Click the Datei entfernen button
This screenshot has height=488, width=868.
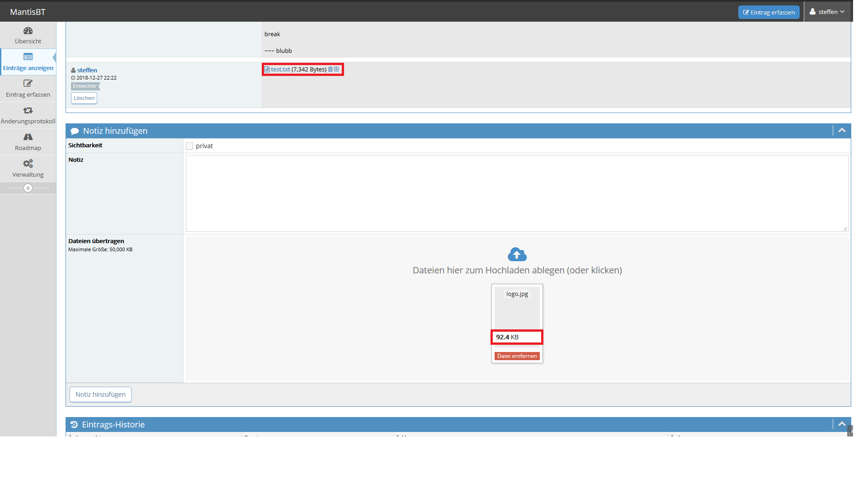tap(517, 356)
